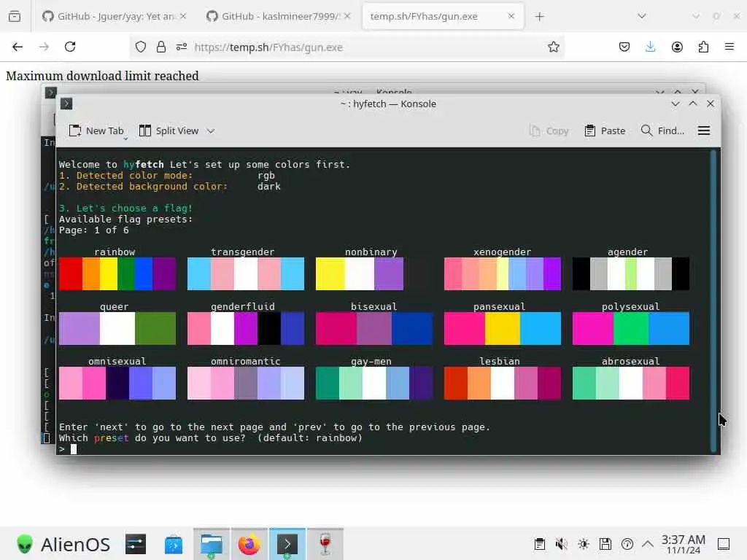This screenshot has width=747, height=560.
Task: Open site permissions icon in address bar
Action: pos(182,47)
